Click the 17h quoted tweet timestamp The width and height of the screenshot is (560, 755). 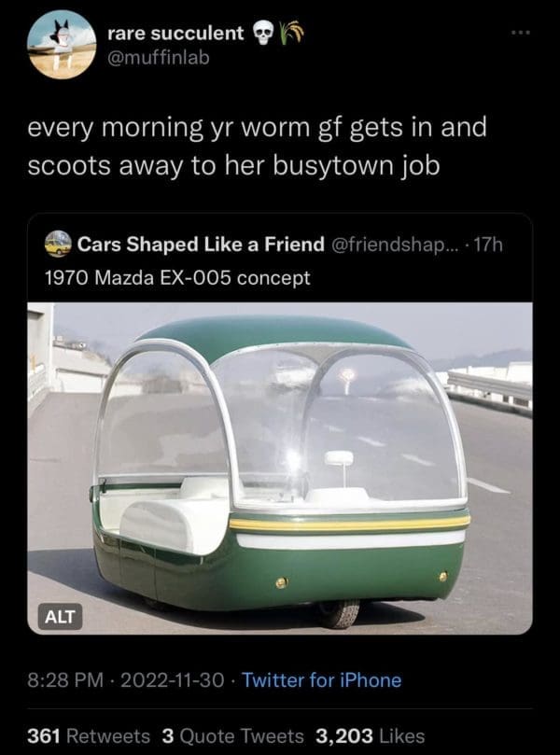(488, 245)
